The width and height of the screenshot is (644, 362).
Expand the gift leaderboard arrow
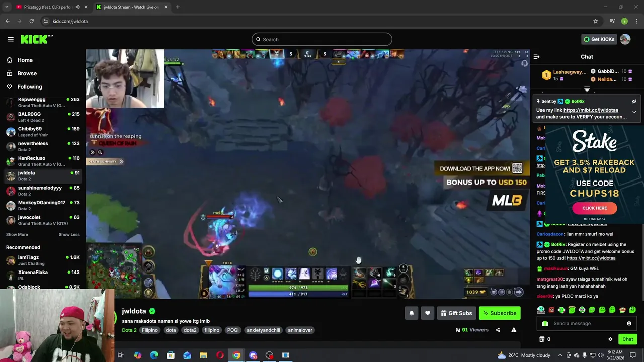[x=587, y=89]
